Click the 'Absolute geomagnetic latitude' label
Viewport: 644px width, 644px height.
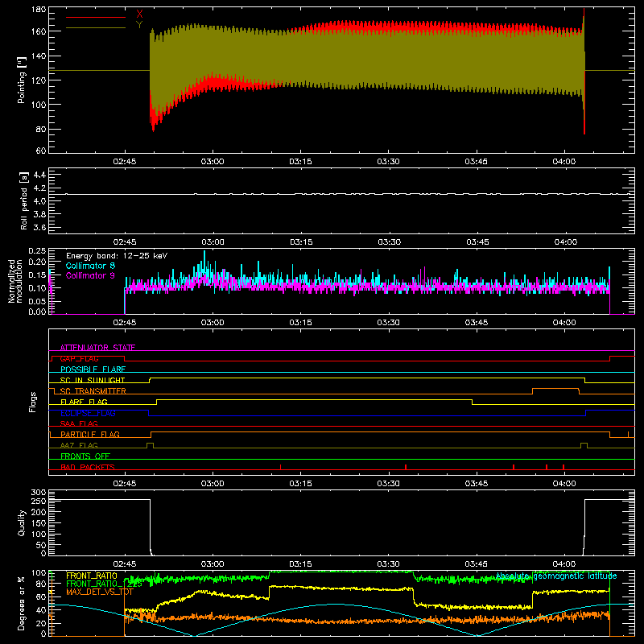[556, 576]
